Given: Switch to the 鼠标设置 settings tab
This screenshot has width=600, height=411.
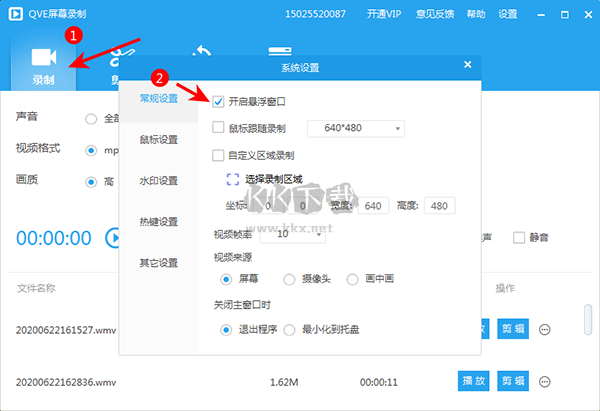Looking at the screenshot, I should click(x=158, y=139).
